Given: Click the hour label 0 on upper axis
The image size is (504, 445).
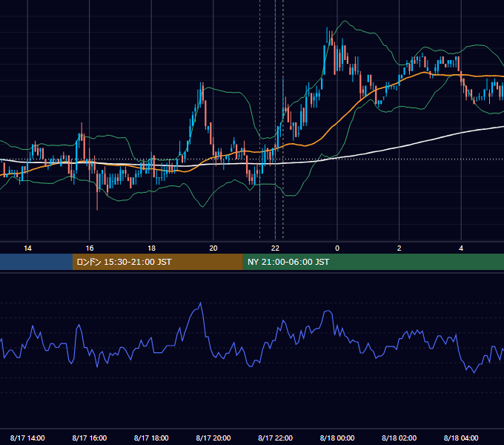Looking at the screenshot, I should [337, 248].
